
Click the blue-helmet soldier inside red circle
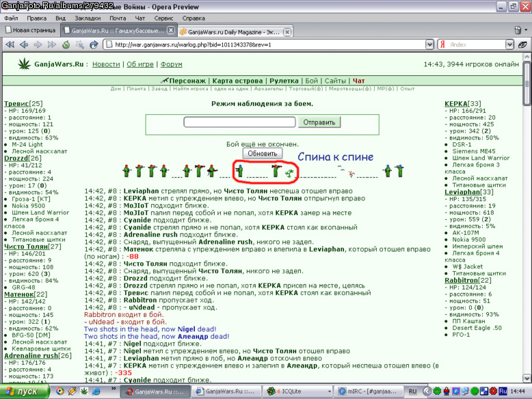click(x=240, y=171)
